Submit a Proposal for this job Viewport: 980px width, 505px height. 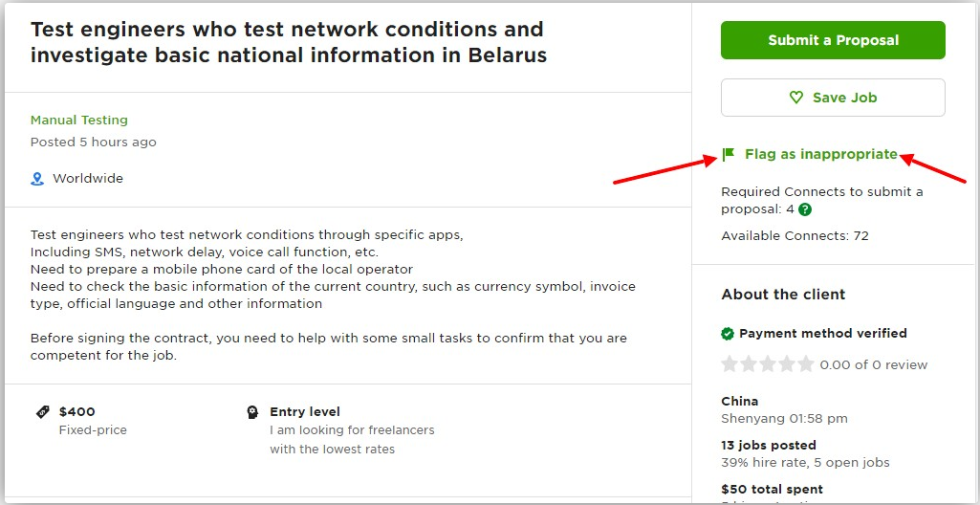pyautogui.click(x=833, y=40)
